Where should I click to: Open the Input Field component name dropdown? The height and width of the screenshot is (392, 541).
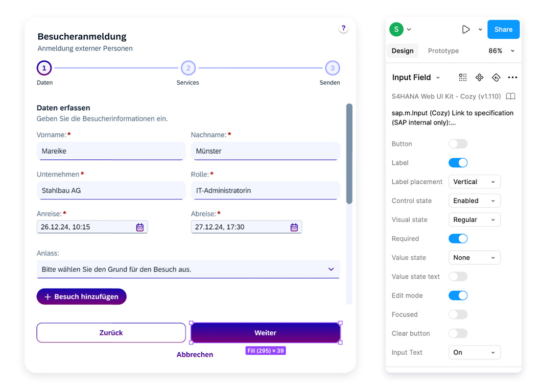tap(416, 77)
